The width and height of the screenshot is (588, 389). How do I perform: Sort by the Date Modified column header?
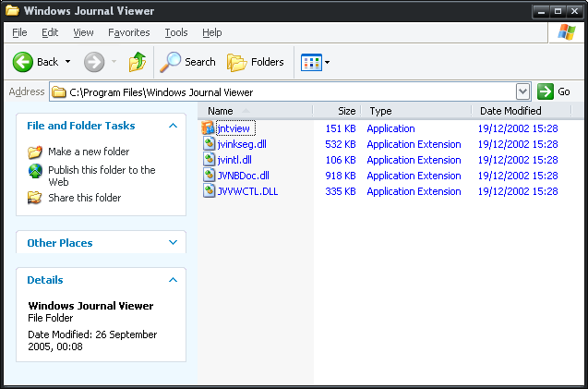pos(522,111)
